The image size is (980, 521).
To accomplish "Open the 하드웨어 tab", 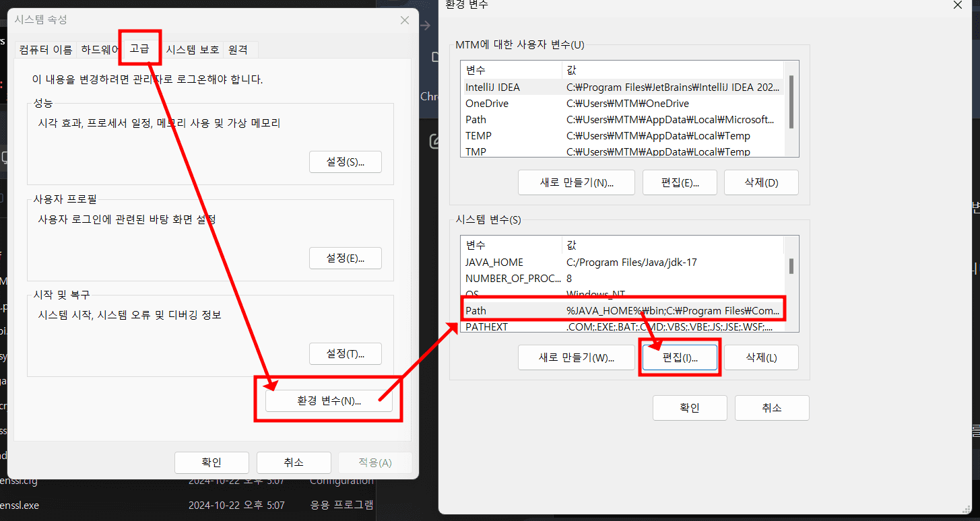I will click(101, 49).
